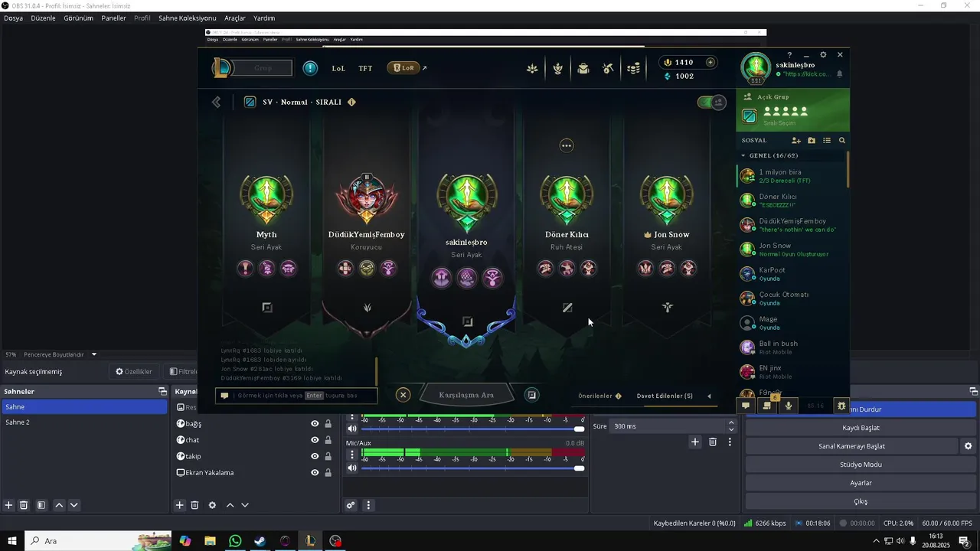Add a new scene with plus icon
The image size is (980, 551).
point(8,505)
